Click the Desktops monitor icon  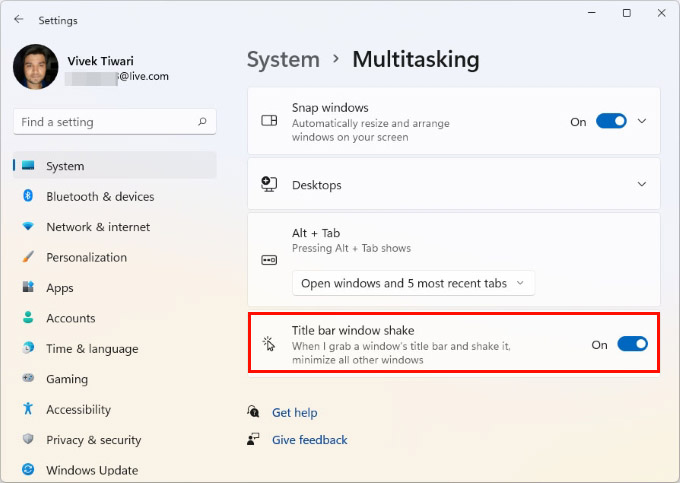click(x=269, y=184)
